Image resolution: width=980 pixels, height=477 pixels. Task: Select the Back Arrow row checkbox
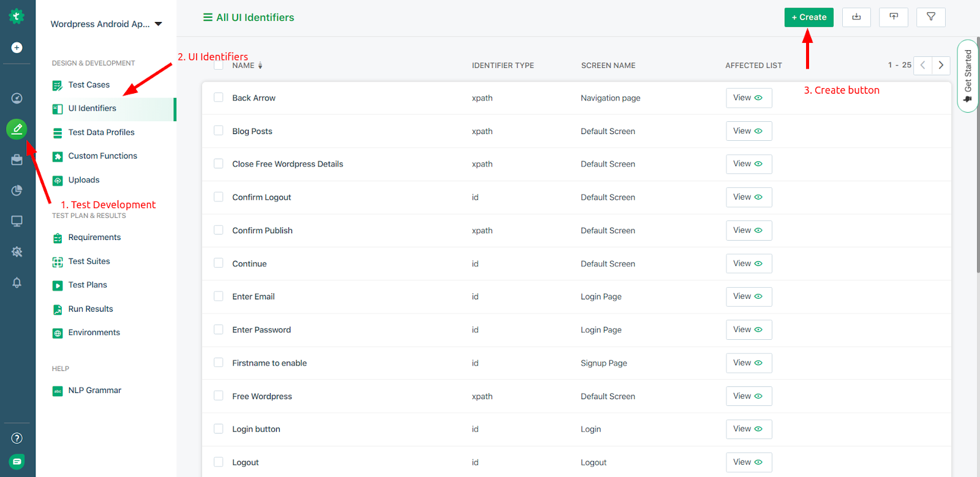219,97
